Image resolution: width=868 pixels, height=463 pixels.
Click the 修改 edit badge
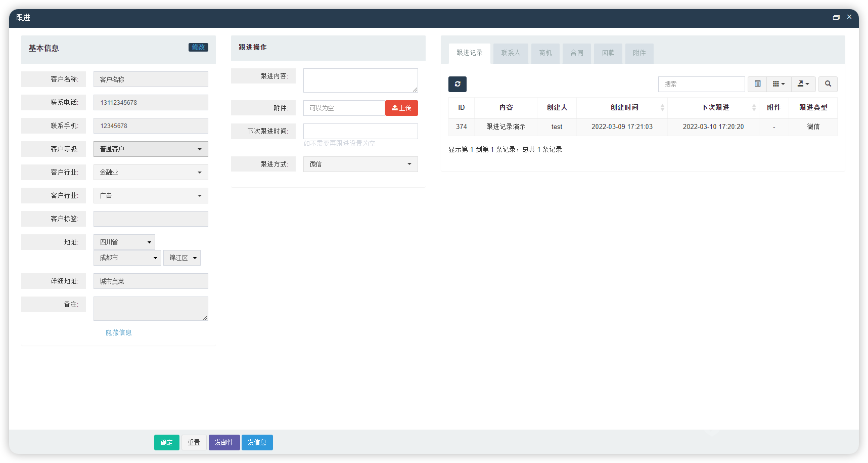(x=198, y=47)
